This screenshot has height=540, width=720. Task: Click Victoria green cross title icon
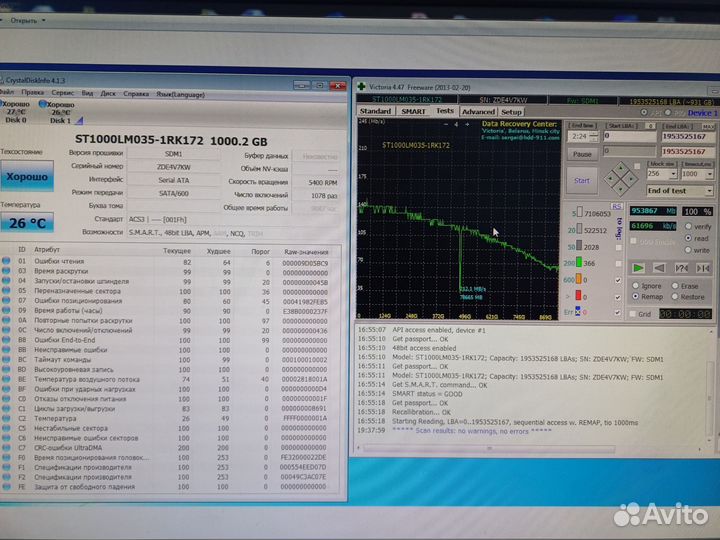(x=361, y=86)
